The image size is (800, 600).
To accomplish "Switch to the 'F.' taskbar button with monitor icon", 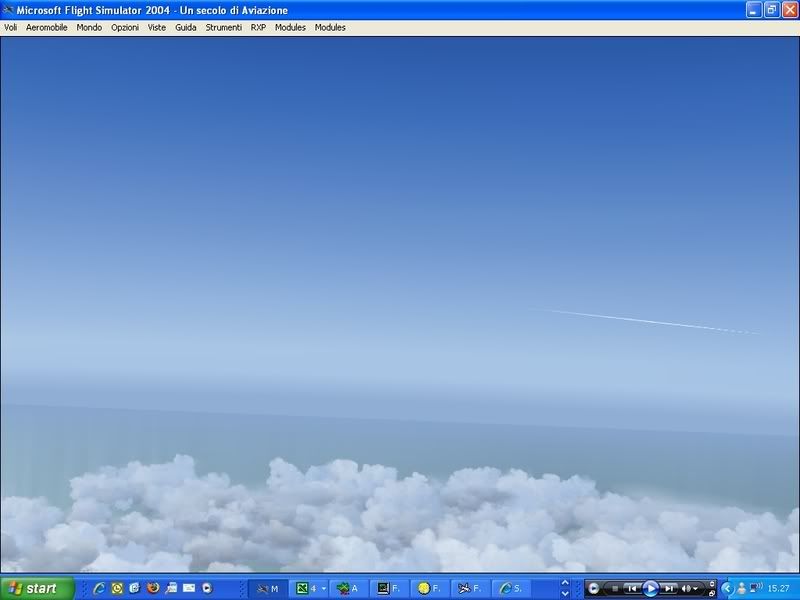I will tap(389, 589).
